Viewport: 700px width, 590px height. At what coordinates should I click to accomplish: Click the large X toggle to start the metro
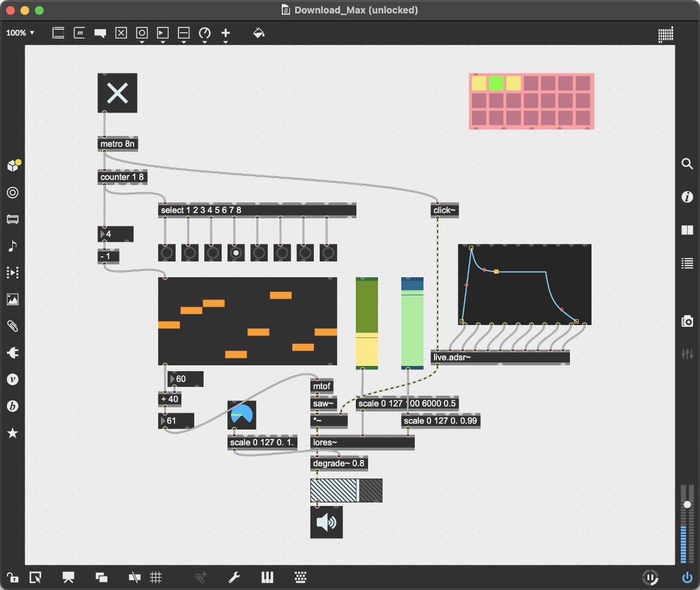point(117,93)
